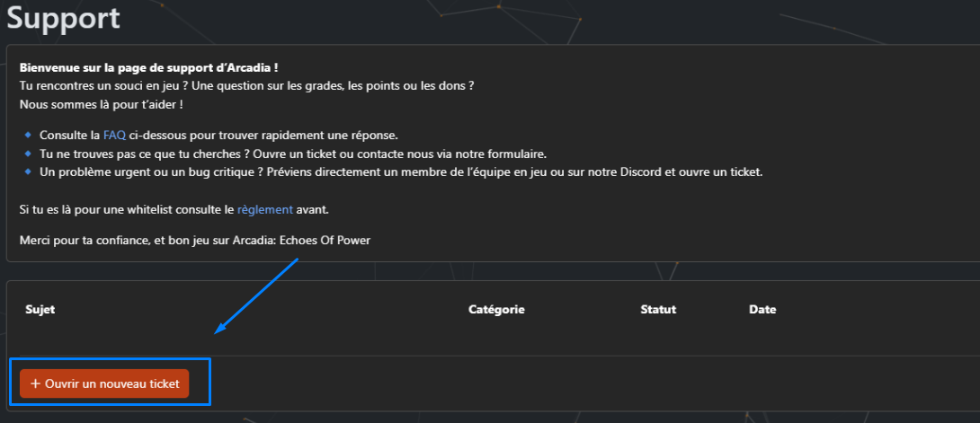Click the Catégorie column header

click(x=496, y=310)
